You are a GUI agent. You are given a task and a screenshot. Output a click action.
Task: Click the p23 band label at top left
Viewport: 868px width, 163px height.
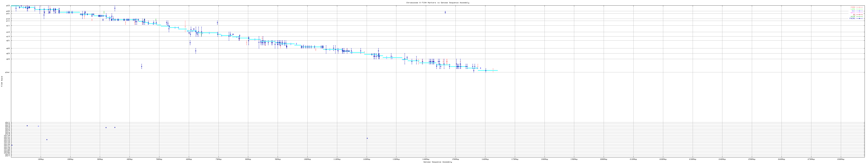[8, 6]
